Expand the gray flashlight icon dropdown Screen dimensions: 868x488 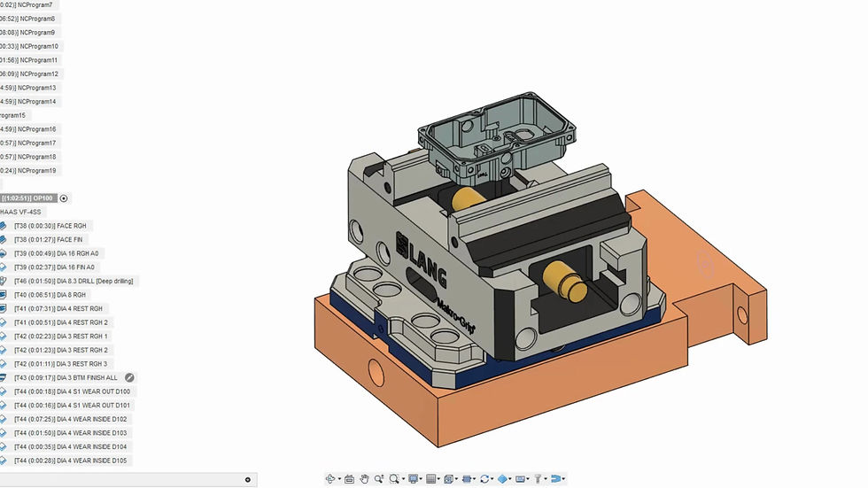pyautogui.click(x=546, y=479)
